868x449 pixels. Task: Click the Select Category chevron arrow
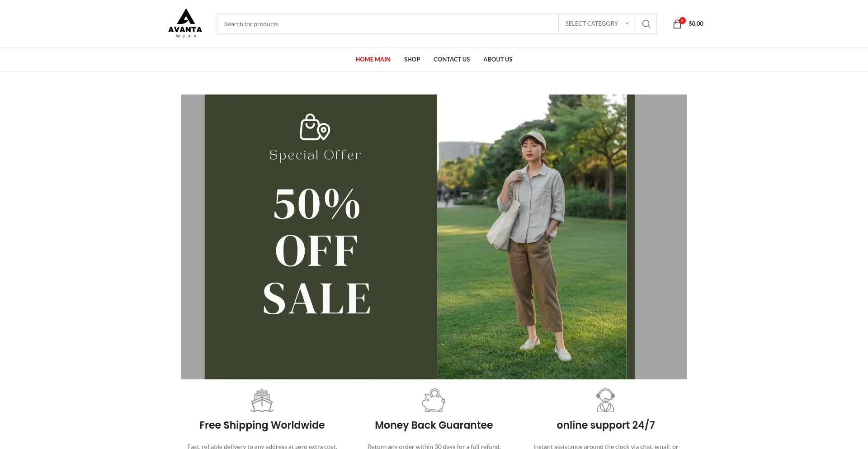(x=627, y=24)
